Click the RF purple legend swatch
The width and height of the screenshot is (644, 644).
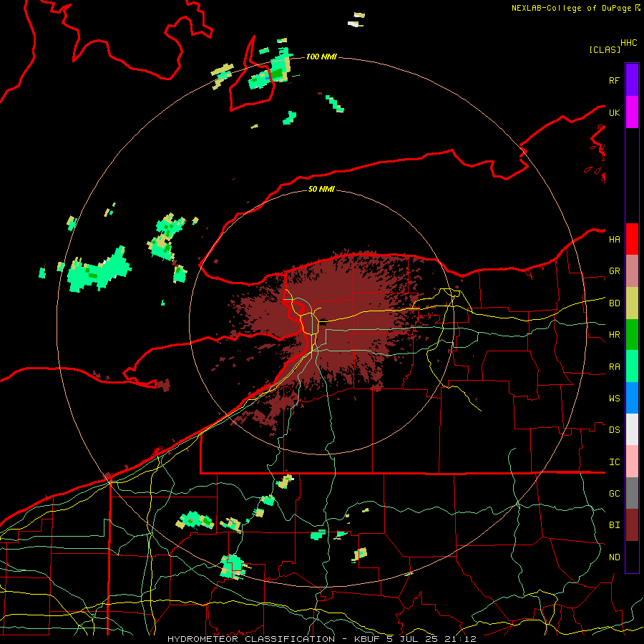click(x=632, y=80)
